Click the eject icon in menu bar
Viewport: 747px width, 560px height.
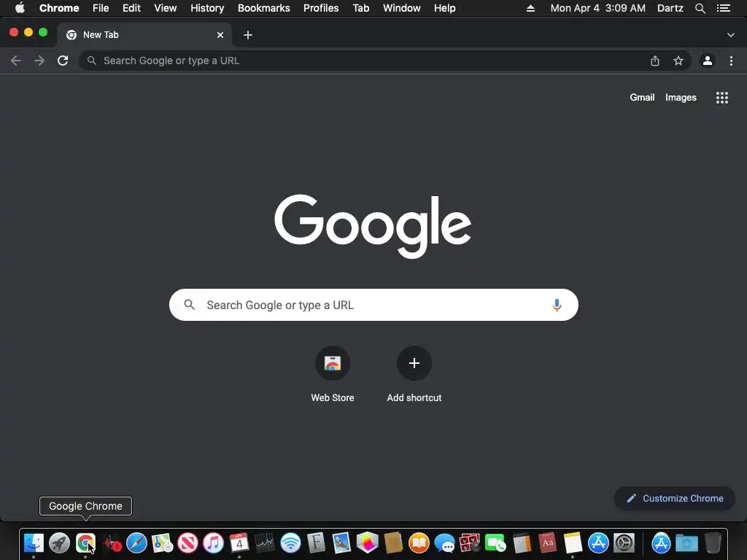tap(530, 8)
